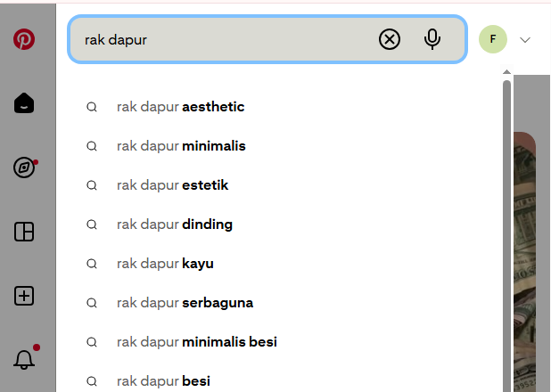Select the rak dapur kayu suggestion
This screenshot has width=551, height=392.
[x=279, y=264]
